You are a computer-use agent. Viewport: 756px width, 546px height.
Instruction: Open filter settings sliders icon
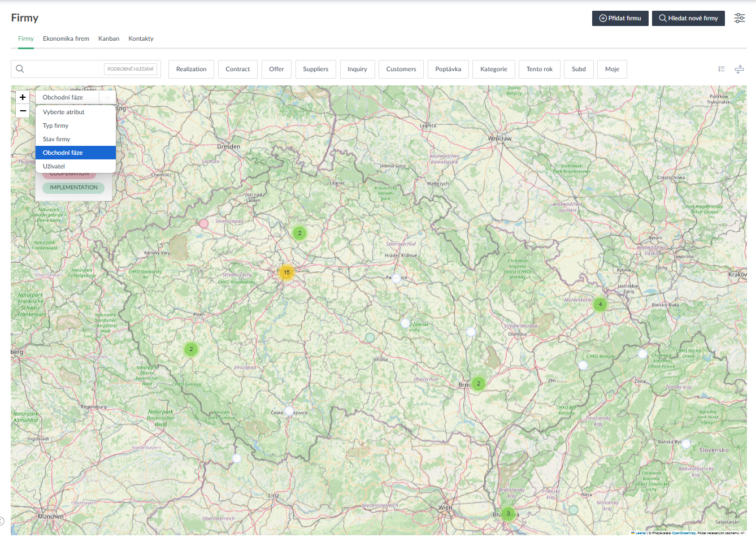[x=739, y=18]
